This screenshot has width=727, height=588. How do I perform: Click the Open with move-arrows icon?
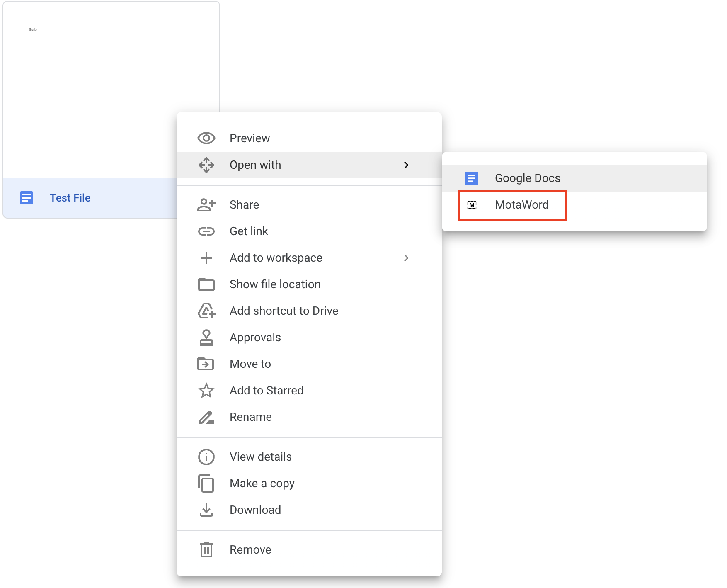pyautogui.click(x=206, y=165)
